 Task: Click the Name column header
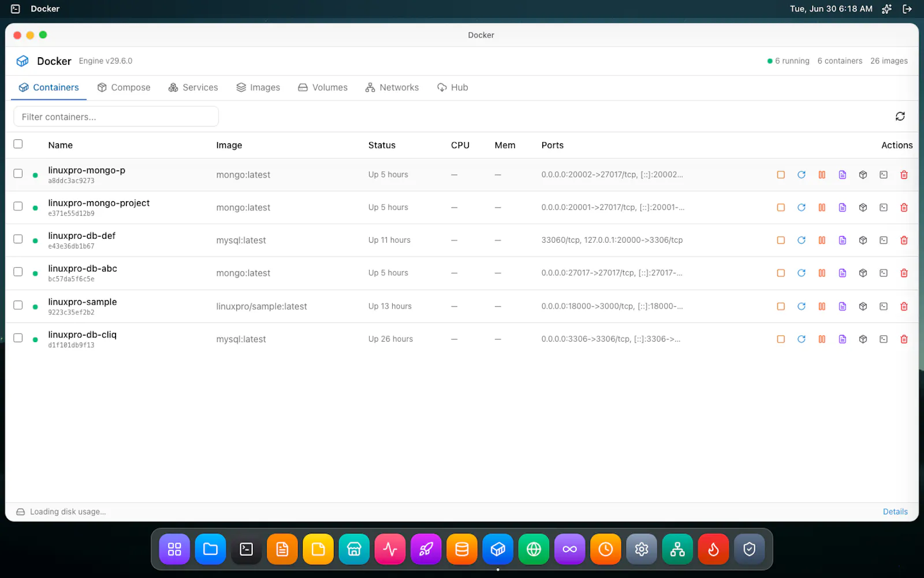click(61, 145)
